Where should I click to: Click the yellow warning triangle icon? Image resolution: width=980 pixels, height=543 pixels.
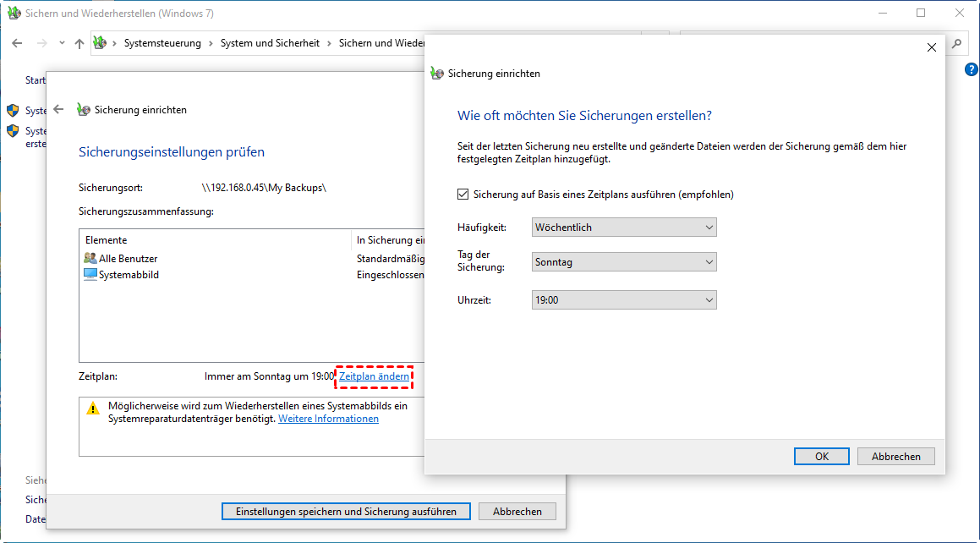[93, 408]
